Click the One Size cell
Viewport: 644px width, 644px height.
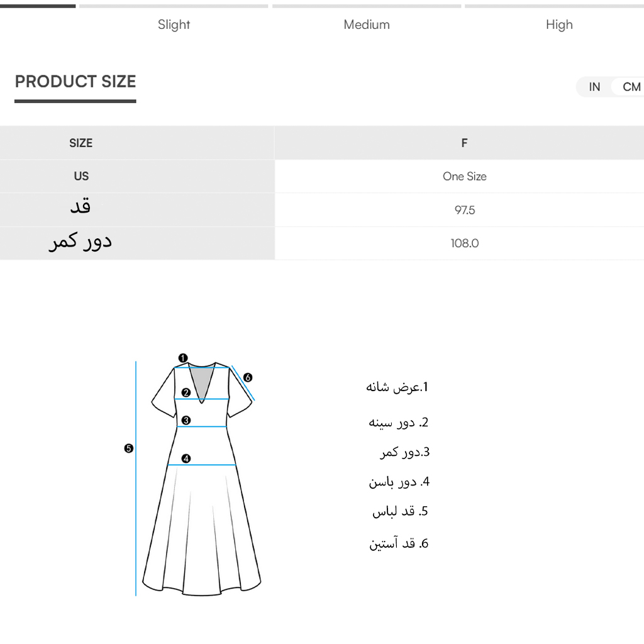click(x=464, y=177)
